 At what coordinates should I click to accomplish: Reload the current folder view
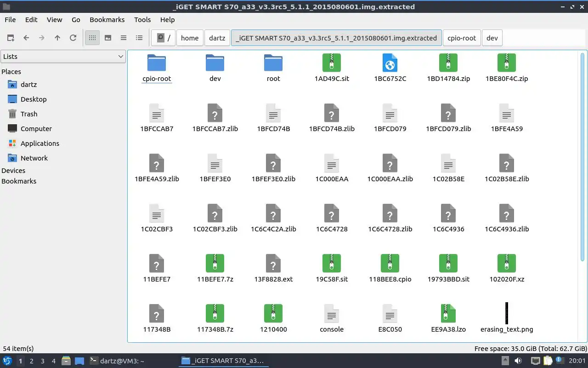(73, 38)
